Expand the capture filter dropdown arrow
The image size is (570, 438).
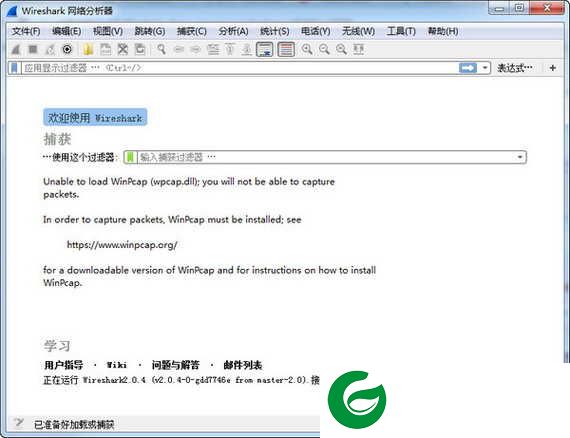[520, 157]
